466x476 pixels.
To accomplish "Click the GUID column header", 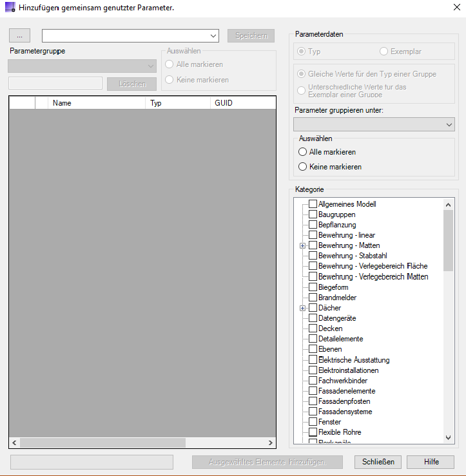I will pyautogui.click(x=243, y=103).
